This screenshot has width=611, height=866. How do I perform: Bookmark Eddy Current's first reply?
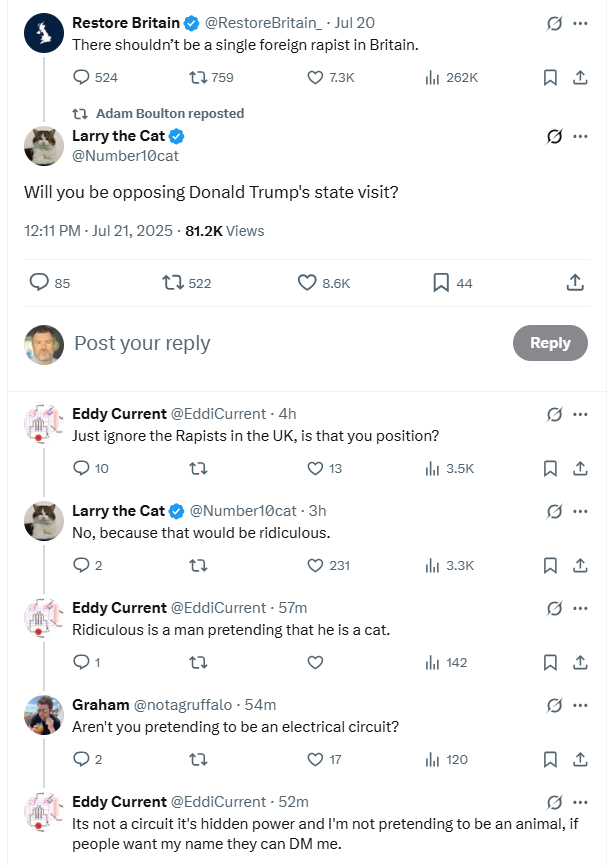pos(550,468)
